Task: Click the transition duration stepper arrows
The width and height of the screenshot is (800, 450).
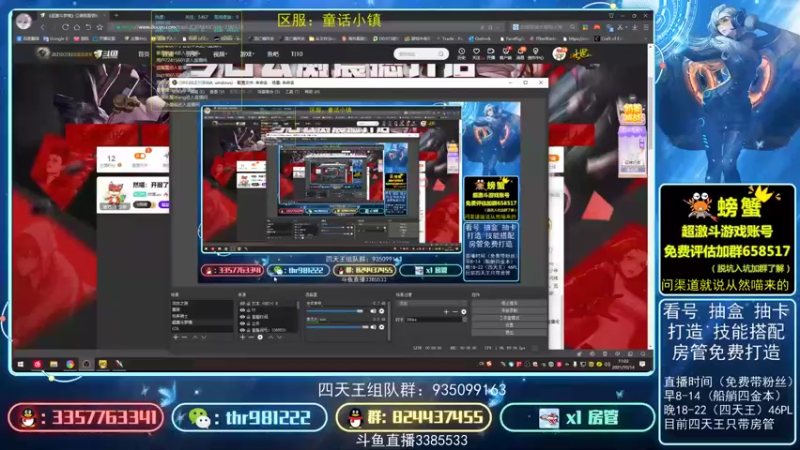Action: tap(464, 319)
